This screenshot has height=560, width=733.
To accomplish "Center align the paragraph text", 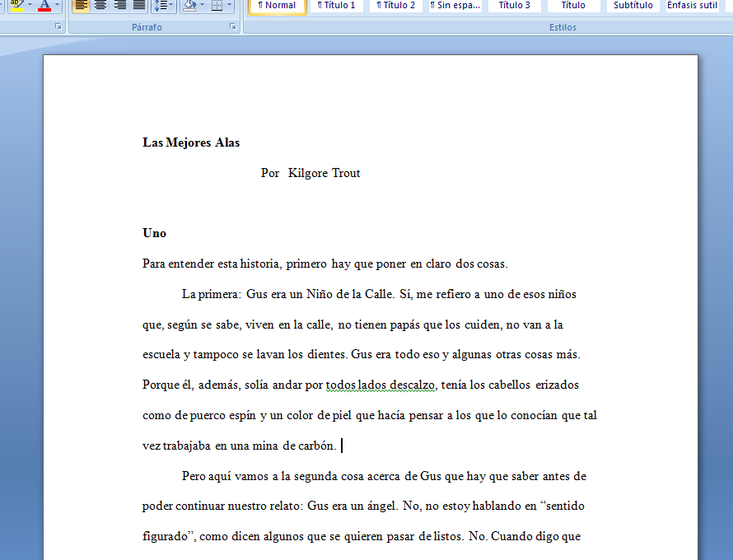I will (100, 6).
